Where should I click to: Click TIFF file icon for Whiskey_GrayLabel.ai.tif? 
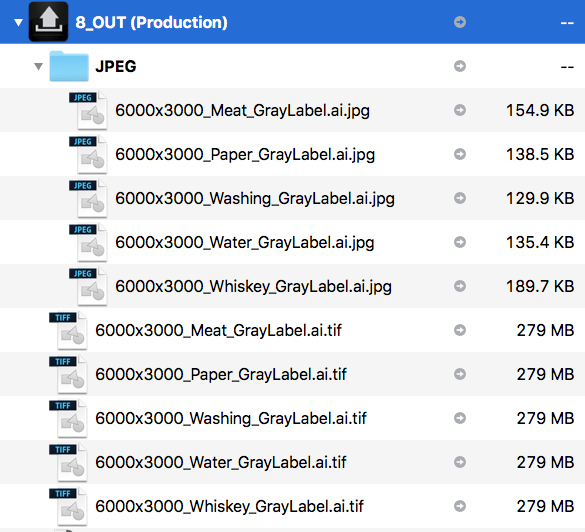68,507
